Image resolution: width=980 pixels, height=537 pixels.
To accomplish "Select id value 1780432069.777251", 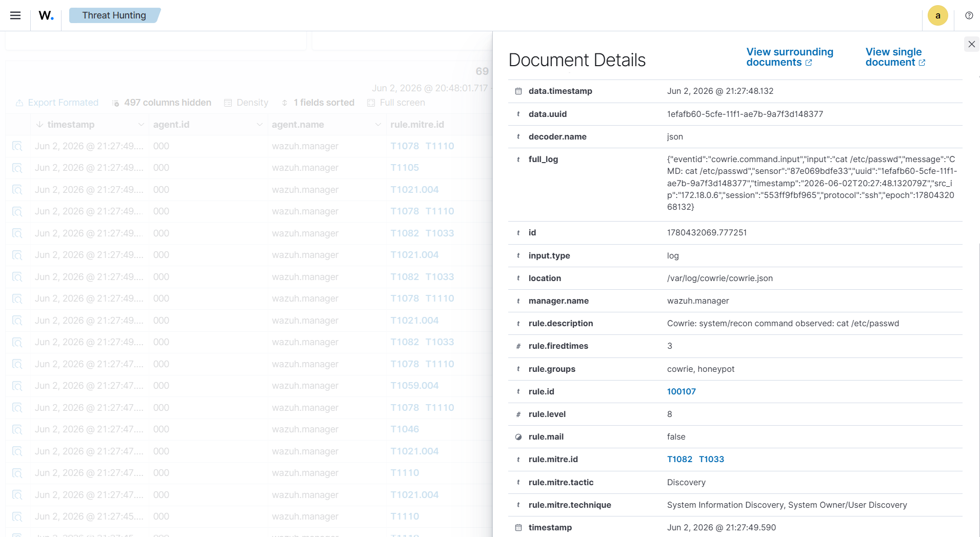I will coord(707,232).
